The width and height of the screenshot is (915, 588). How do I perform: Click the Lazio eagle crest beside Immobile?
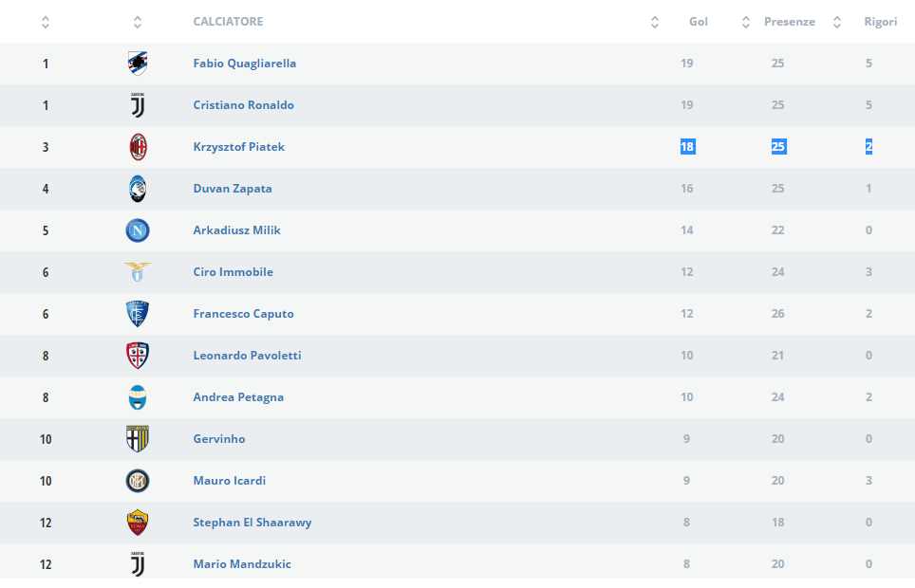click(x=138, y=272)
